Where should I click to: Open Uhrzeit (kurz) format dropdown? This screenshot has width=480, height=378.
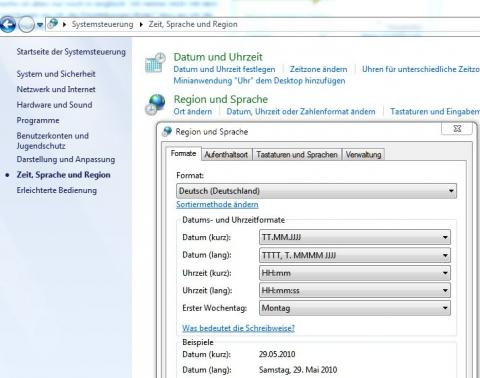pos(355,273)
